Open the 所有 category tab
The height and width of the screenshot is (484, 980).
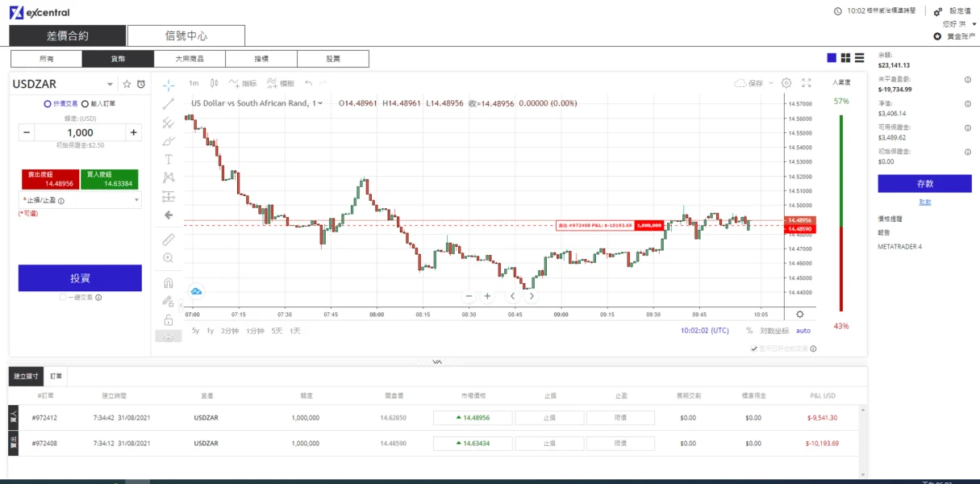(x=47, y=59)
